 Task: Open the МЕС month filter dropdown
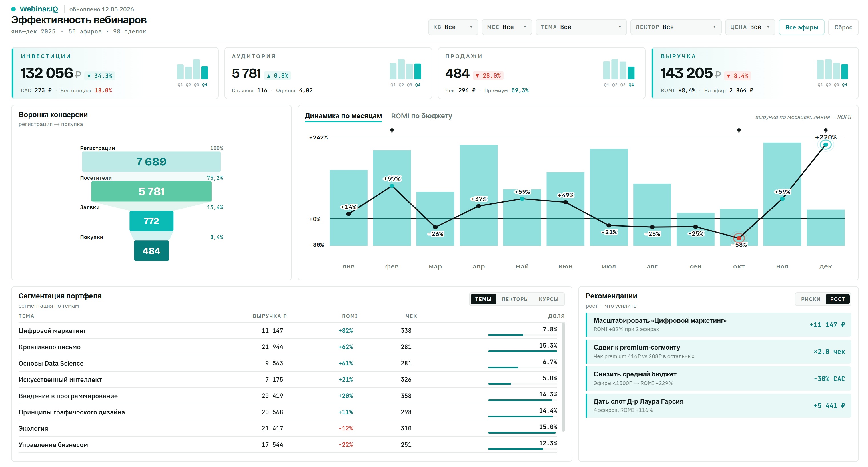coord(506,27)
